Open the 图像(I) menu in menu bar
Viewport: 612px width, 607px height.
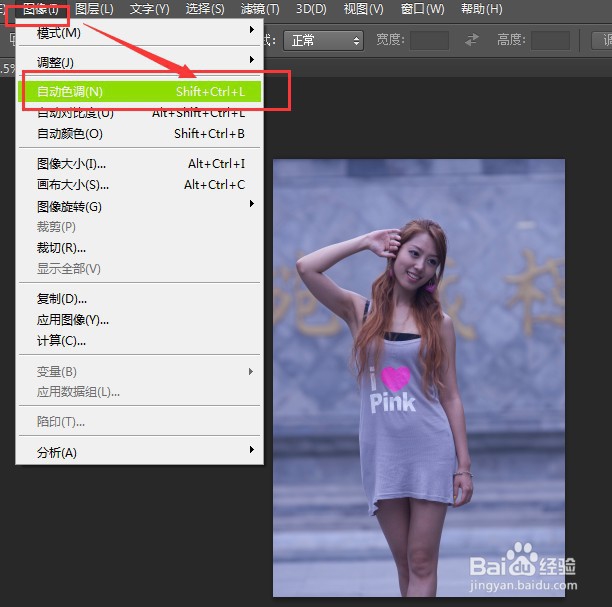41,9
